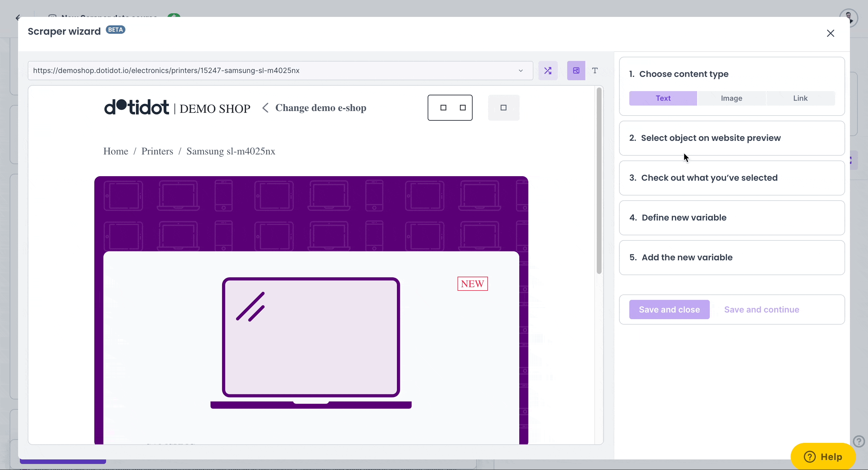Switch to image preview mode icon

tap(576, 71)
